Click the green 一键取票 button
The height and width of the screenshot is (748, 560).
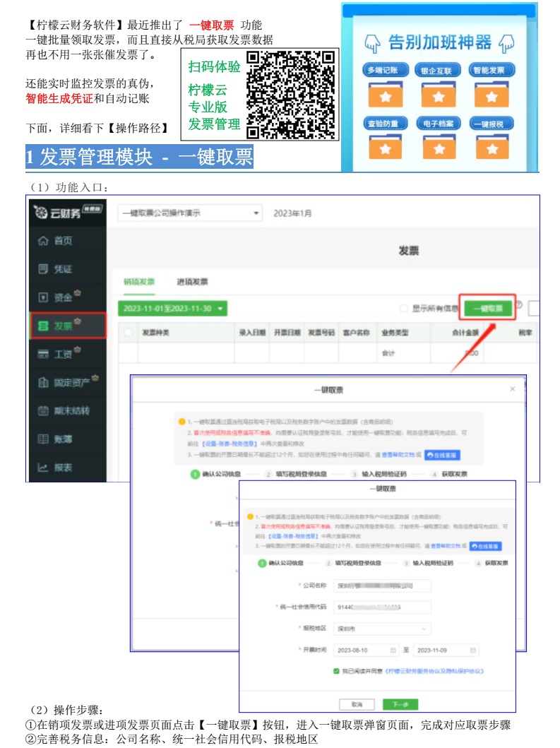tap(487, 309)
